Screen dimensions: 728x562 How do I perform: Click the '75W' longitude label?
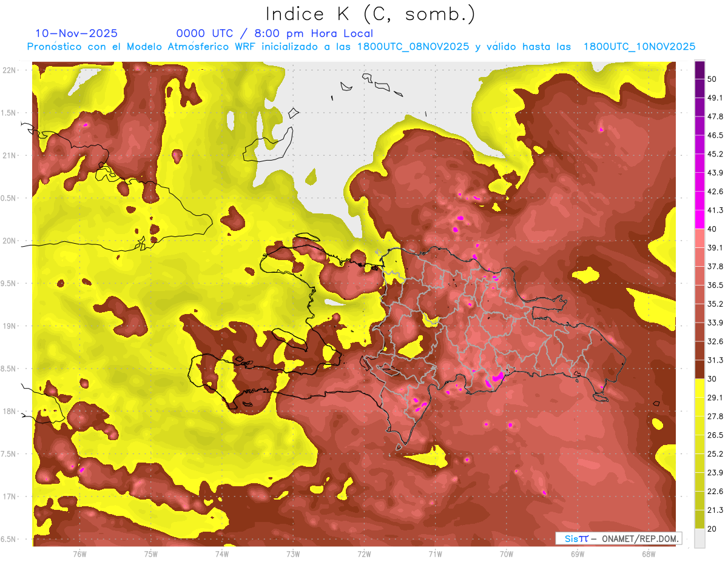[x=150, y=554]
